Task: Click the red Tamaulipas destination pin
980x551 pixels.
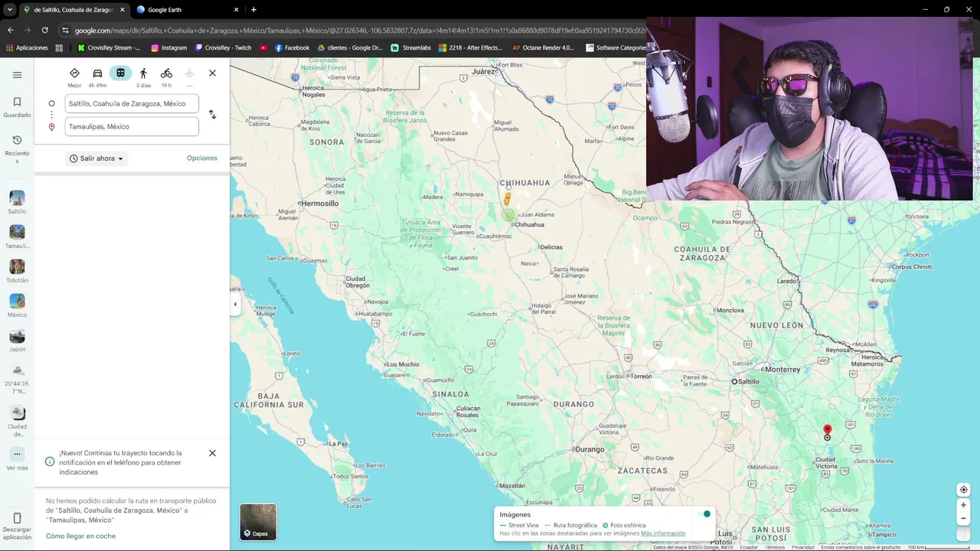Action: pyautogui.click(x=827, y=431)
